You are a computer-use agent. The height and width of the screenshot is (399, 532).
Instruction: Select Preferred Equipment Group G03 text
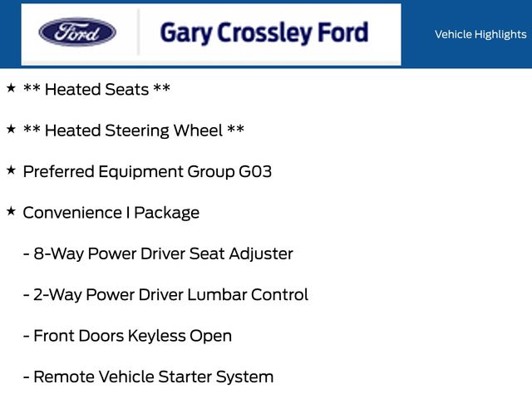[x=147, y=171]
